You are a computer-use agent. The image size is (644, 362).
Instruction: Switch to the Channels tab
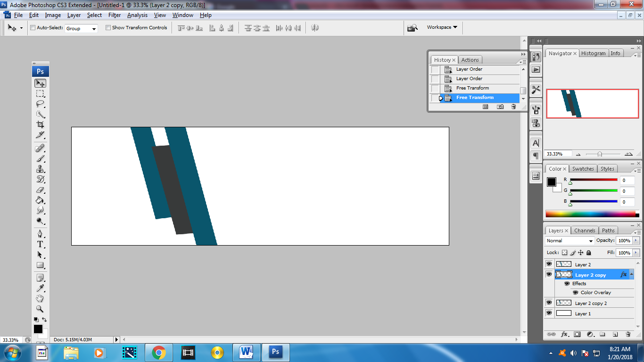[585, 231]
